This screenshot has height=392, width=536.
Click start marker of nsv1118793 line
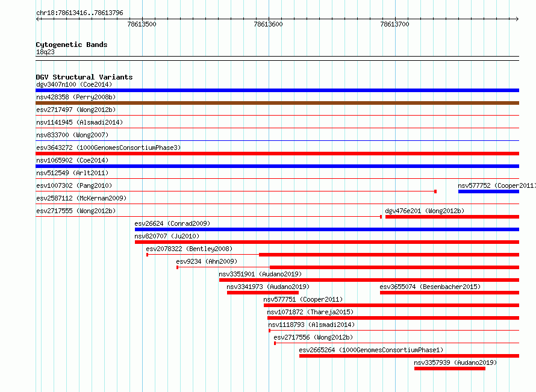(x=269, y=331)
